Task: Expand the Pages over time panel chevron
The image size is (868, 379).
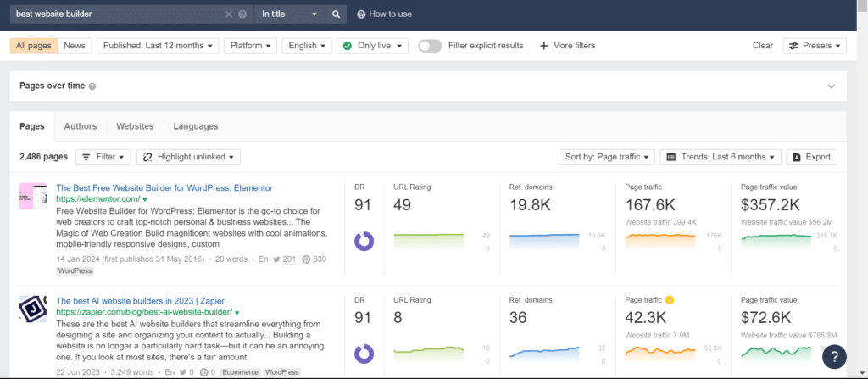Action: [831, 86]
